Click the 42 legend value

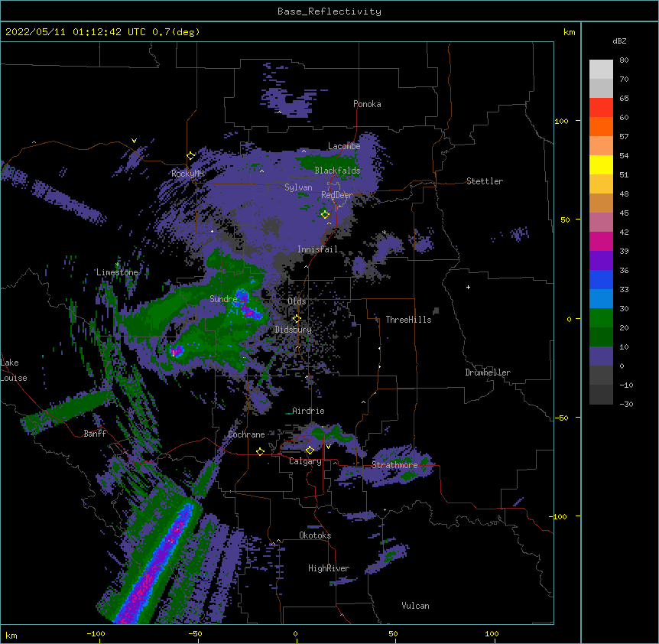pos(624,232)
